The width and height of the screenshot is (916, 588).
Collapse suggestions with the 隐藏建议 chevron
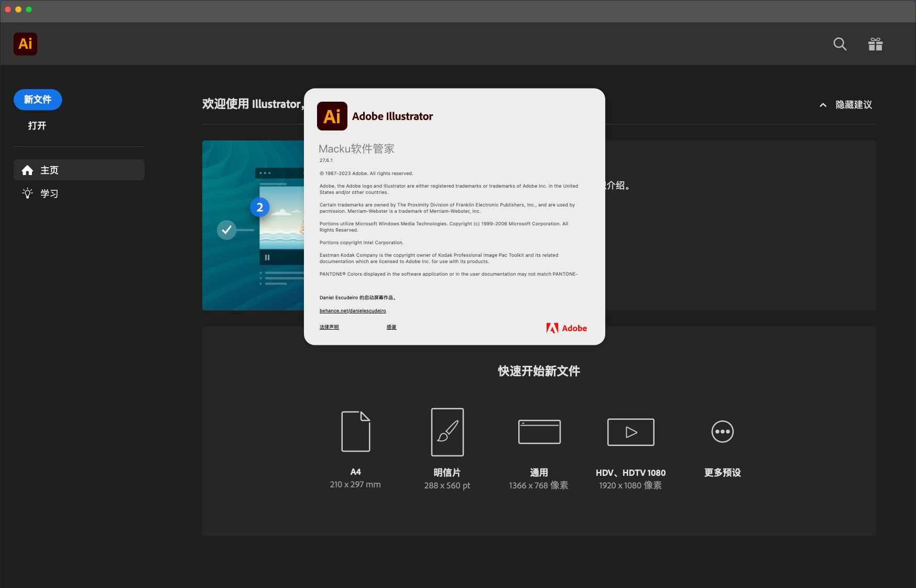click(x=823, y=105)
